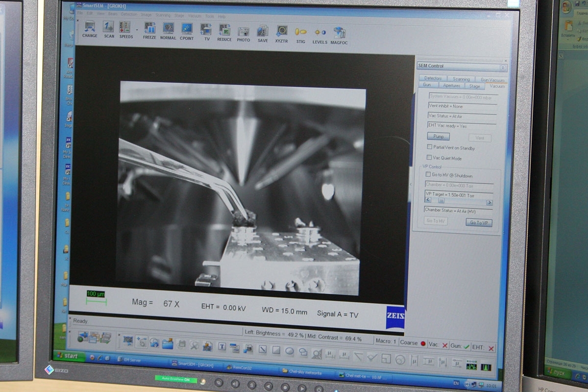Click the REDUCE raster icon
This screenshot has width=588, height=392.
click(x=224, y=31)
